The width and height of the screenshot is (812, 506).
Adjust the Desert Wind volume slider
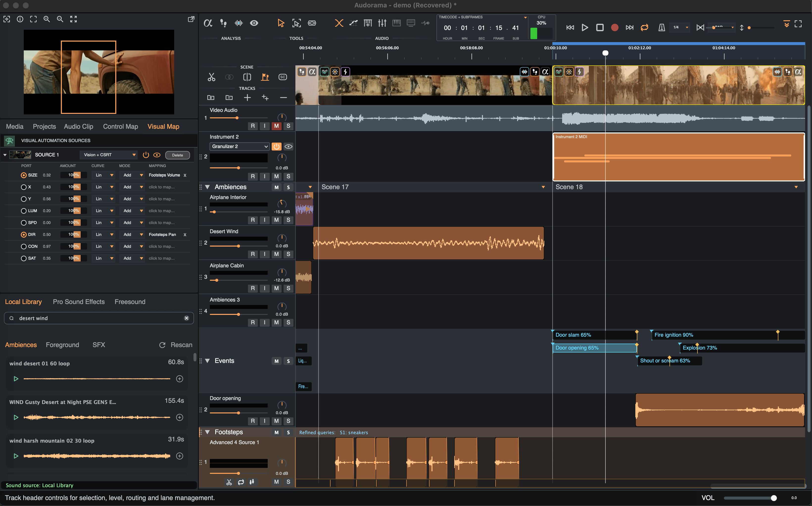pos(239,246)
